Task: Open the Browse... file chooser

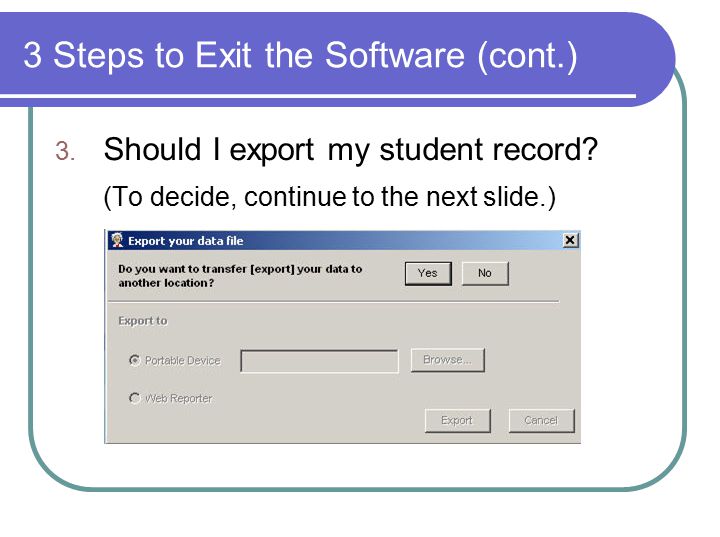Action: [447, 360]
